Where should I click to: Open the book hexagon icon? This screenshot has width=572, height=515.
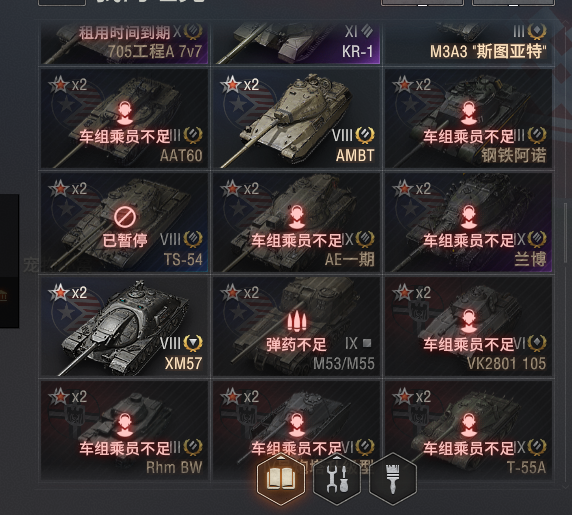click(281, 478)
